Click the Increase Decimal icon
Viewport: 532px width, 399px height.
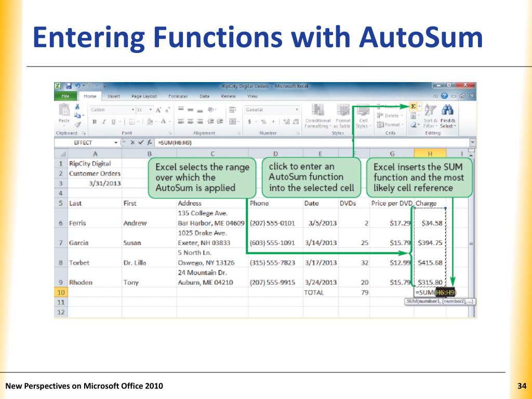click(x=286, y=122)
